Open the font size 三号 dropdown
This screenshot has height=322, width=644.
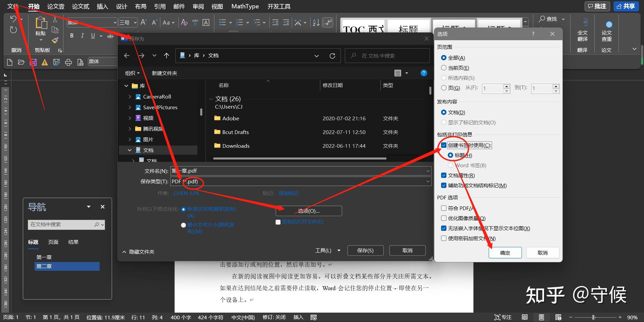135,22
